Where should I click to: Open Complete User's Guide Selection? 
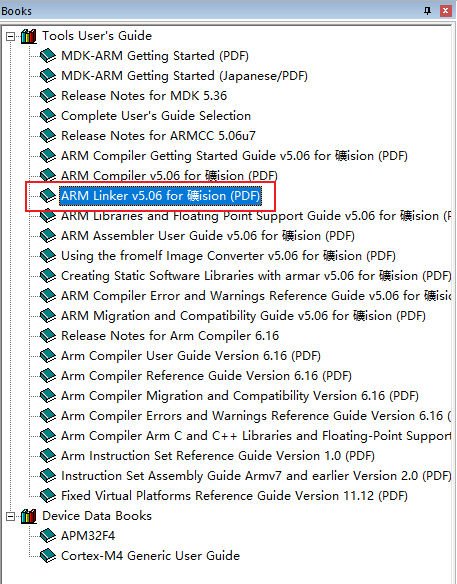pyautogui.click(x=156, y=116)
